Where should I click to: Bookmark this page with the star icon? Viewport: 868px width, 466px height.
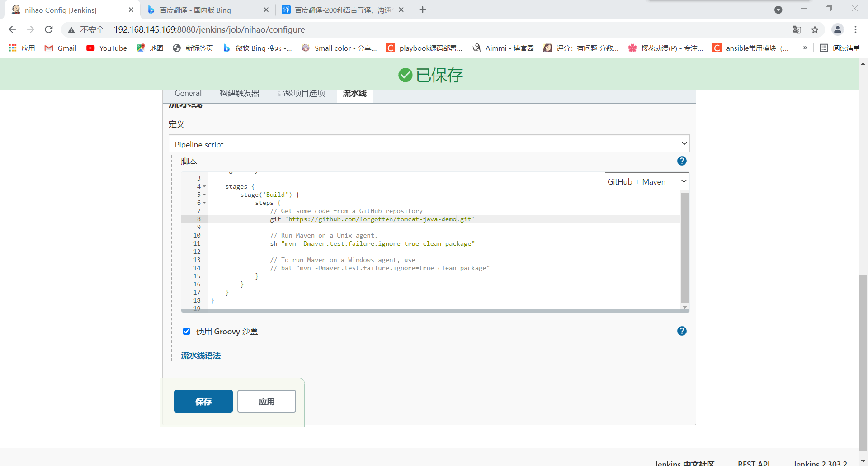click(815, 30)
